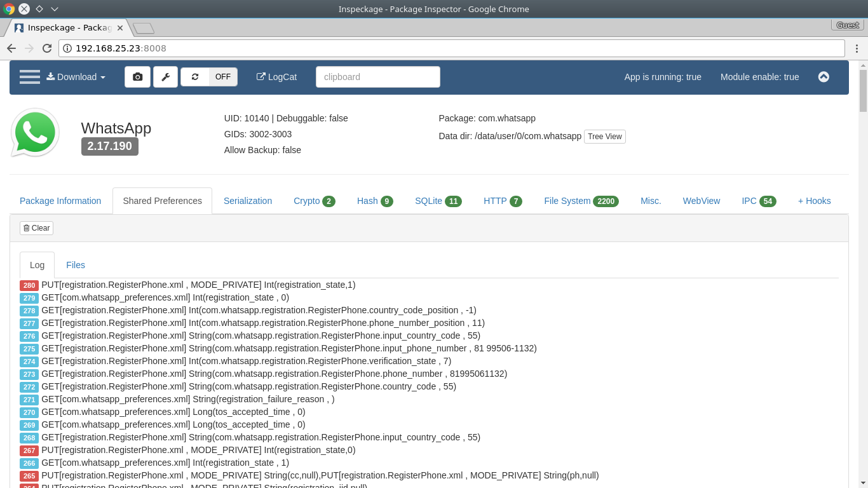Switch to the Files sub-tab
868x488 pixels.
coord(76,265)
